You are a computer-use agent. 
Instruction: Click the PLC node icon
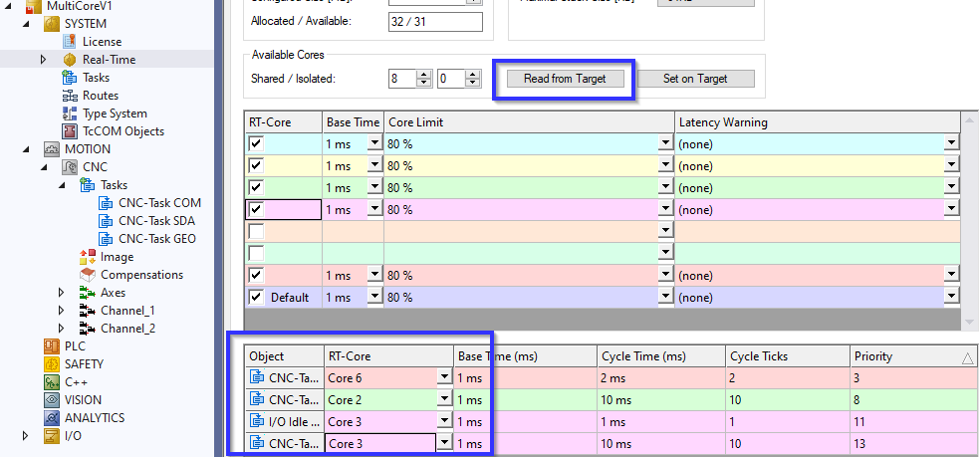pos(52,346)
